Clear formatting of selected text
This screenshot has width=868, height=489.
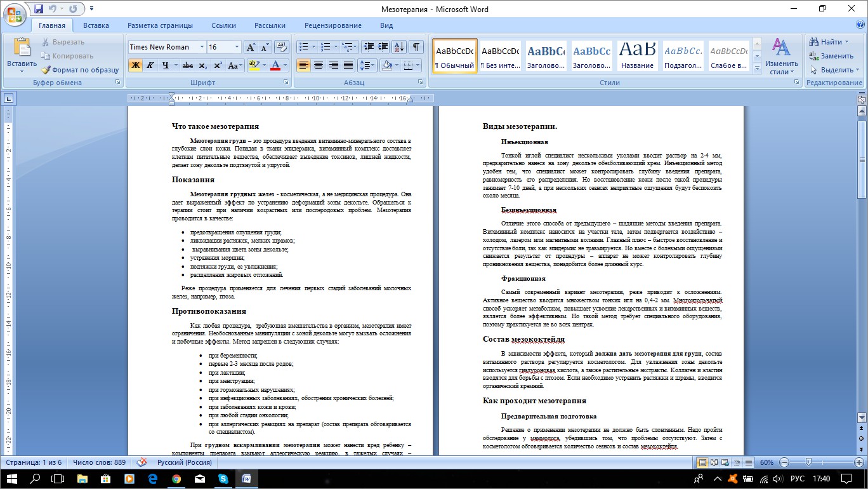[x=282, y=47]
